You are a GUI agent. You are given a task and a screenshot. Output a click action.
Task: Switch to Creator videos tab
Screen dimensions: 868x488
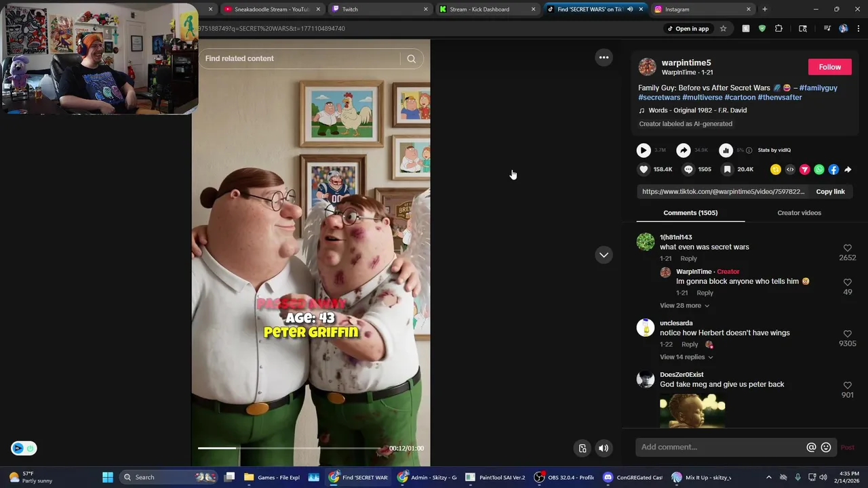pos(799,213)
